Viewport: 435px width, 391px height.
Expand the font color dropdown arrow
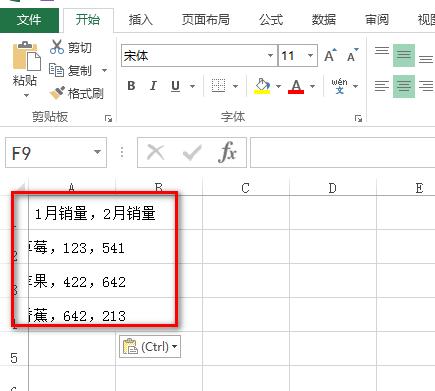[x=312, y=86]
